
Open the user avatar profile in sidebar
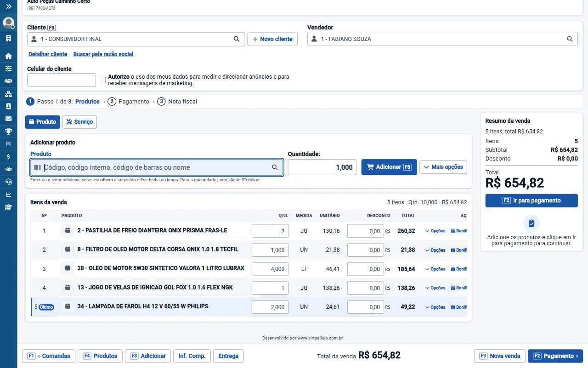8,23
